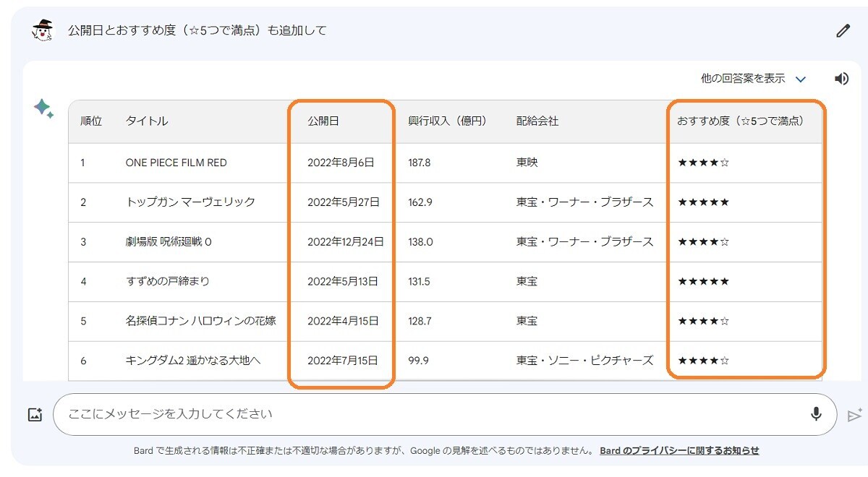The height and width of the screenshot is (477, 868).
Task: Click the おすすめ度 highlighted column header
Action: coord(740,121)
